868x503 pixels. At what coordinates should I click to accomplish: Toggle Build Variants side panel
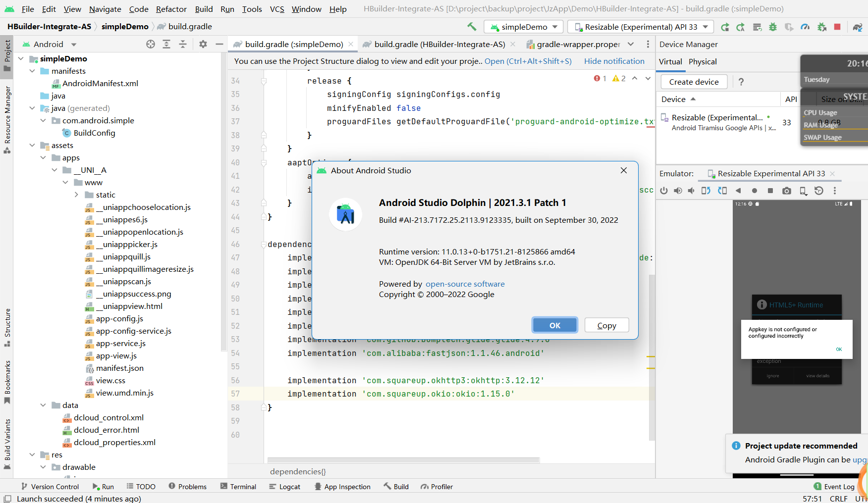pyautogui.click(x=7, y=444)
